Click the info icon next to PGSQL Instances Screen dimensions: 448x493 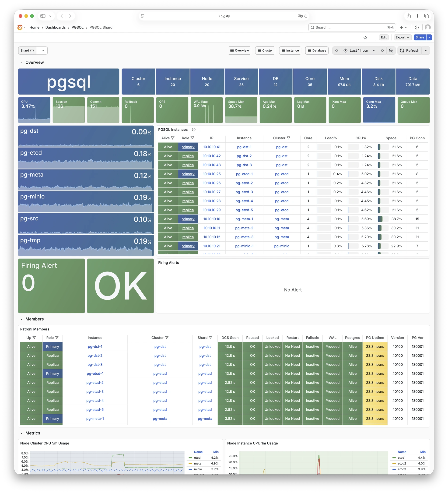pos(194,130)
